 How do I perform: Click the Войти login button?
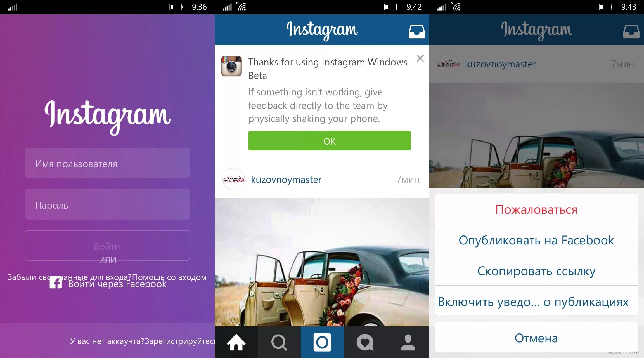point(107,245)
